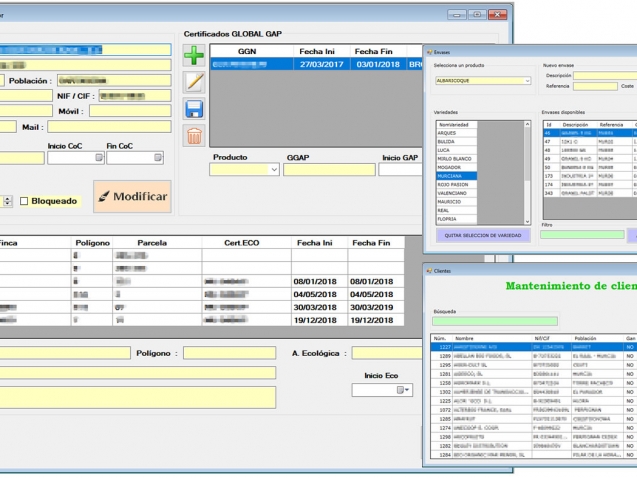
Task: Select ROJO PASION in the Variedades list
Action: (457, 184)
